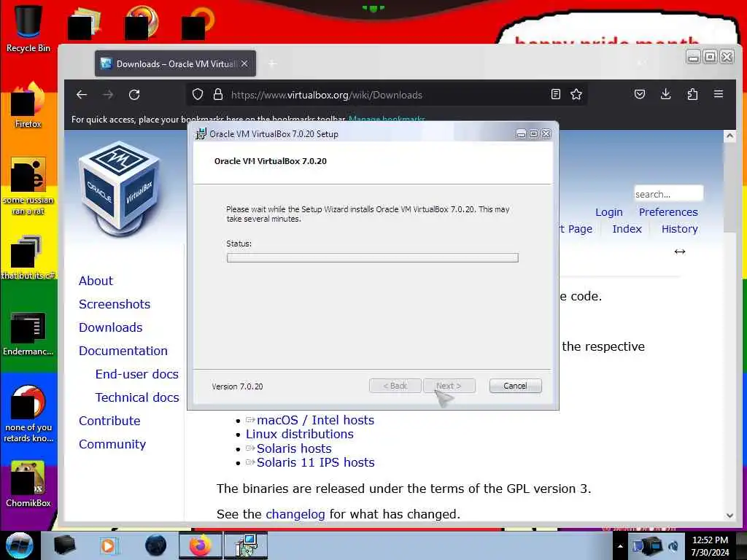This screenshot has height=560, width=747.
Task: Open the Preferences link
Action: pos(668,212)
